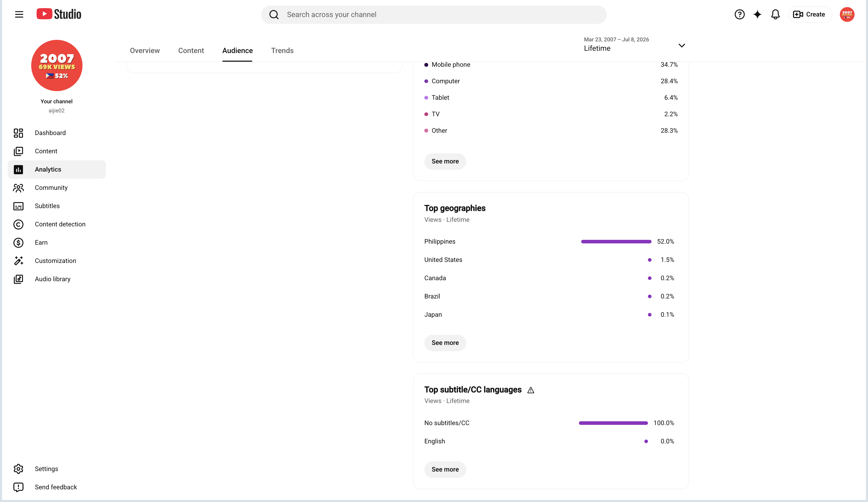Click the Tablet legend dot

426,98
